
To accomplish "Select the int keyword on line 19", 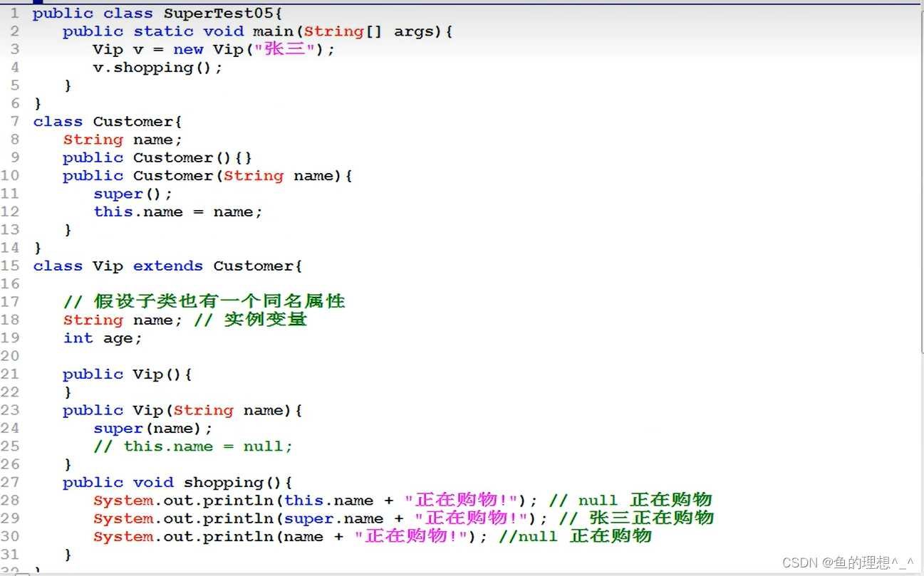I will click(78, 337).
